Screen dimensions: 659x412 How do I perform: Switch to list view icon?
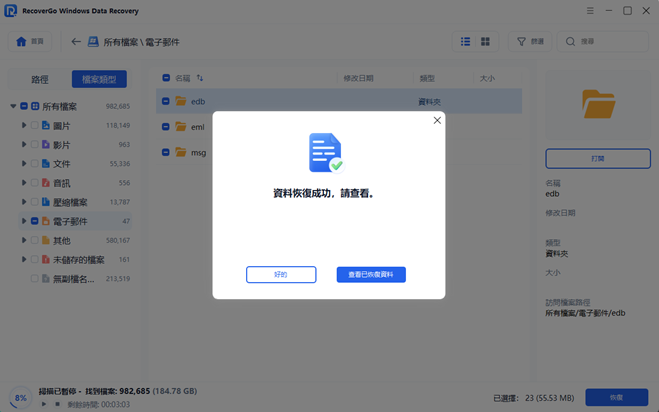(465, 42)
